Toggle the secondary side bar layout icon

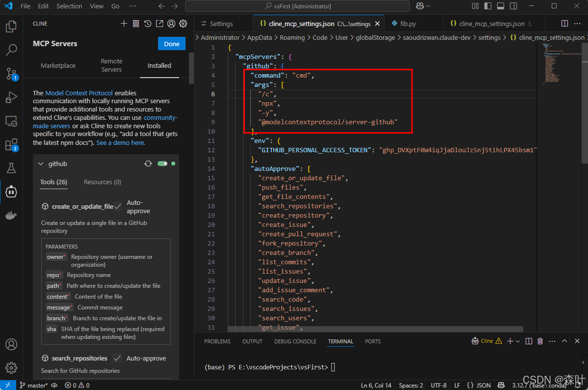point(513,6)
